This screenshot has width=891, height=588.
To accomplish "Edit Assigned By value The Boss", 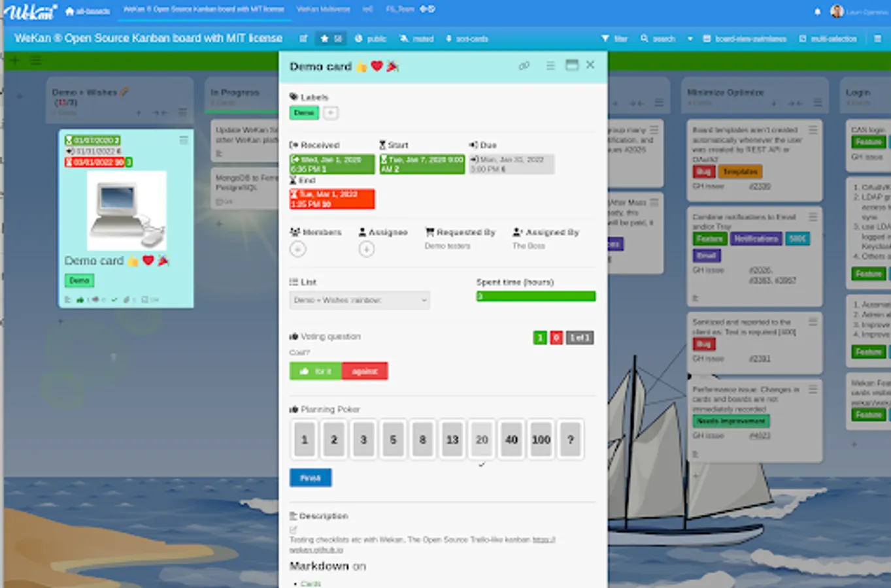I will click(528, 246).
